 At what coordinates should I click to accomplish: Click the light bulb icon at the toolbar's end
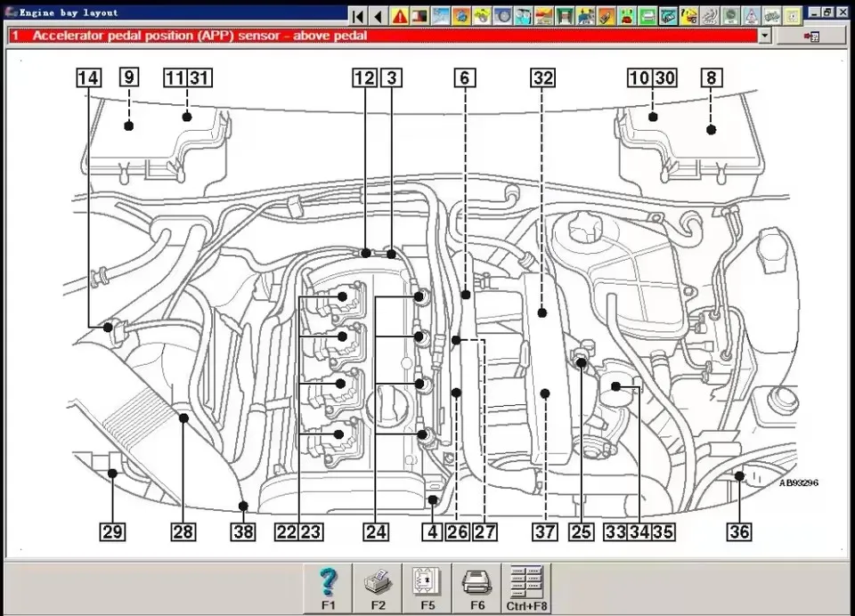point(794,14)
